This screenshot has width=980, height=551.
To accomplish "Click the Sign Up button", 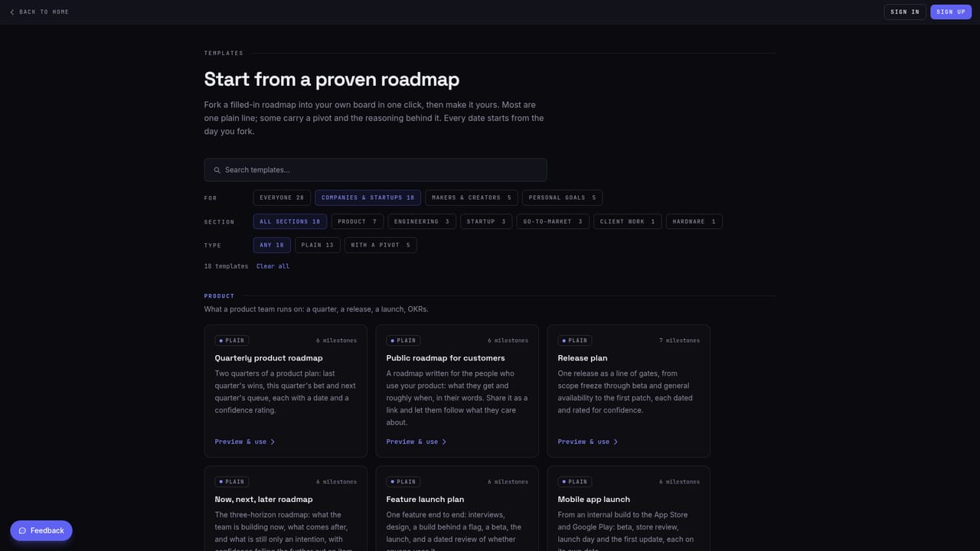I will [951, 12].
